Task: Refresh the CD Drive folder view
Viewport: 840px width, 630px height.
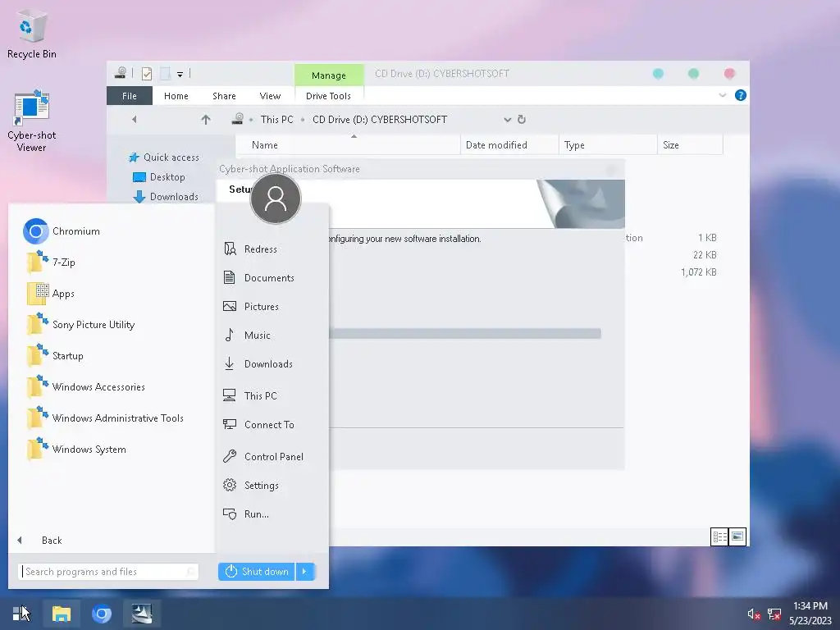Action: click(521, 120)
